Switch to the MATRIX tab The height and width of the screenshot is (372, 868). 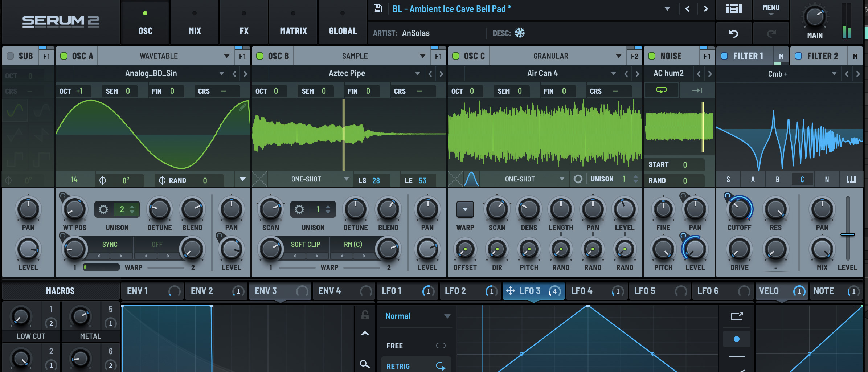[293, 22]
